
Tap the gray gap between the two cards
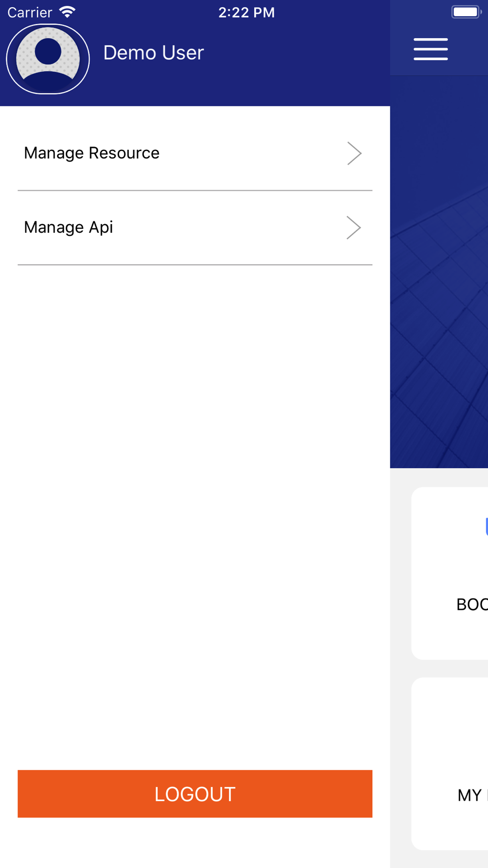[x=449, y=668]
